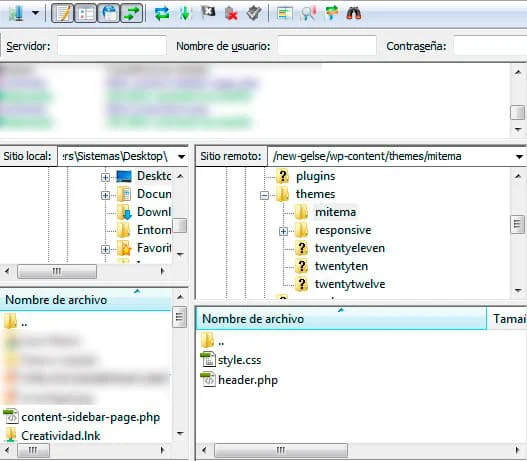The height and width of the screenshot is (461, 527).
Task: Click the remote tree vertical scrollbar thumb
Action: point(518,224)
